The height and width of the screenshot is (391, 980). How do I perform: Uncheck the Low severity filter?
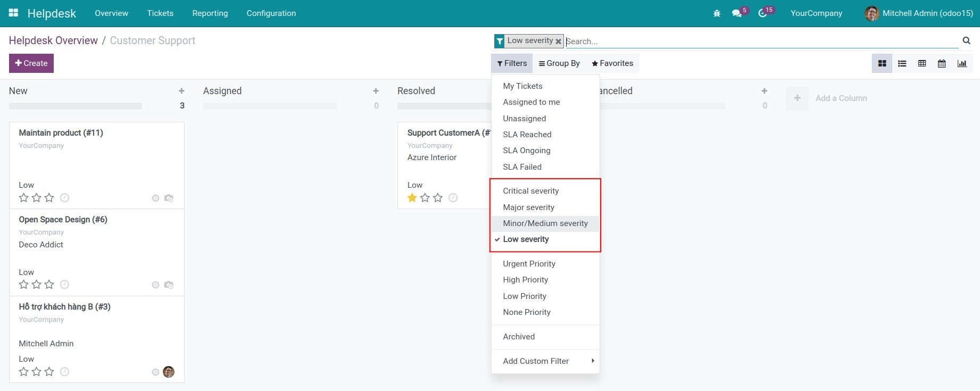(526, 239)
